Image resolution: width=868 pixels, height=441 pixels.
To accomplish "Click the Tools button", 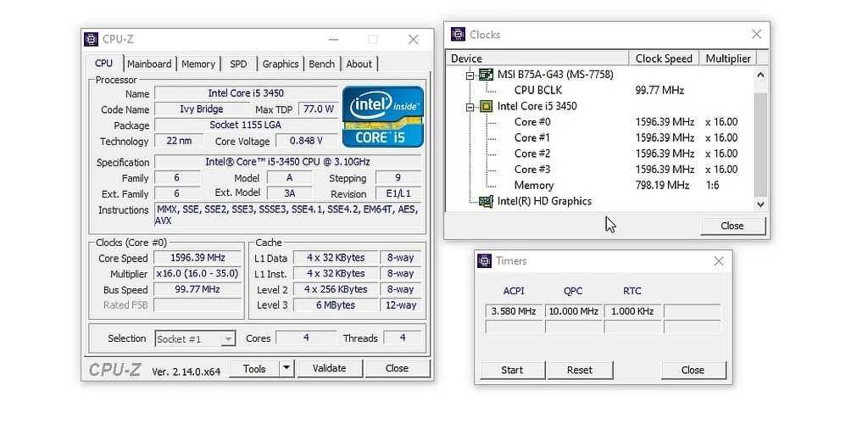I will pyautogui.click(x=254, y=368).
